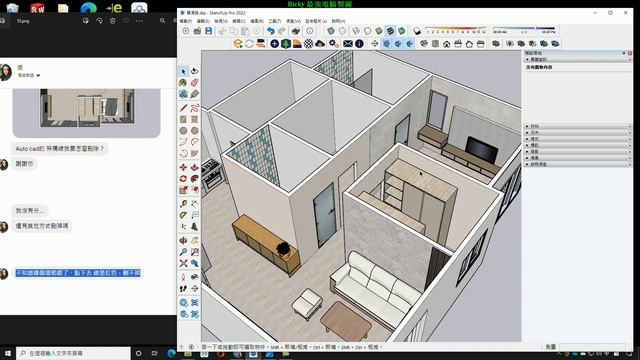
Task: Choose the Push/Pull tool
Action: coord(195,167)
